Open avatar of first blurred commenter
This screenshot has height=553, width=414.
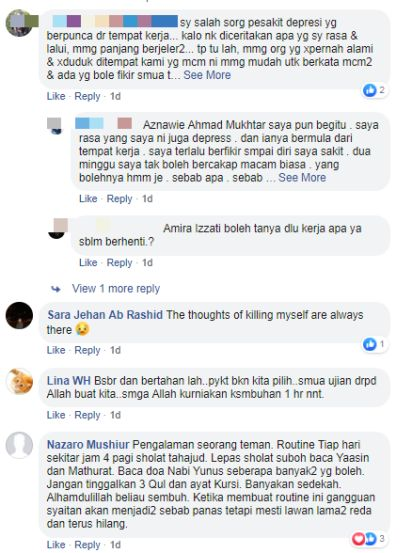pos(19,23)
